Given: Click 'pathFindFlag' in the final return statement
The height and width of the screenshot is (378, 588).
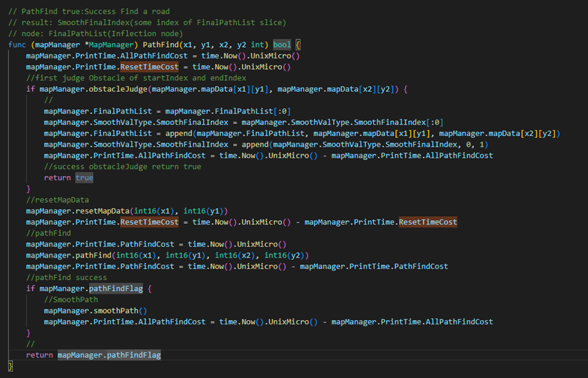Looking at the screenshot, I should click(134, 355).
